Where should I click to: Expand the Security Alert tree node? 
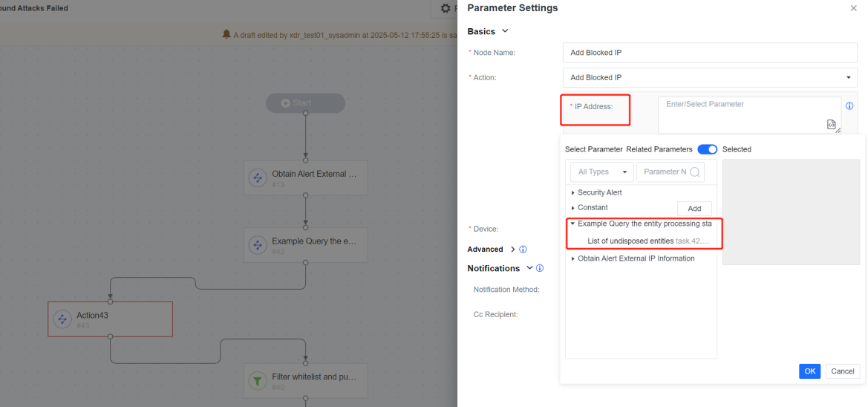tap(573, 192)
